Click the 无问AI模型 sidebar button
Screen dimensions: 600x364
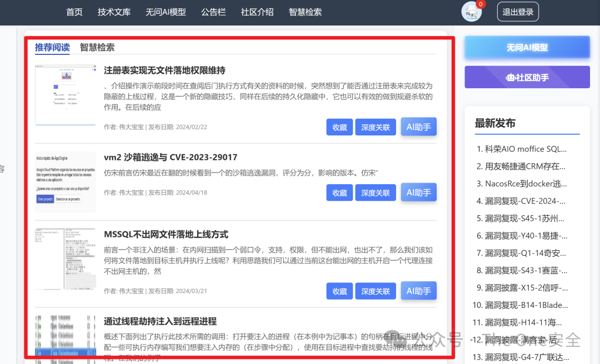click(527, 47)
